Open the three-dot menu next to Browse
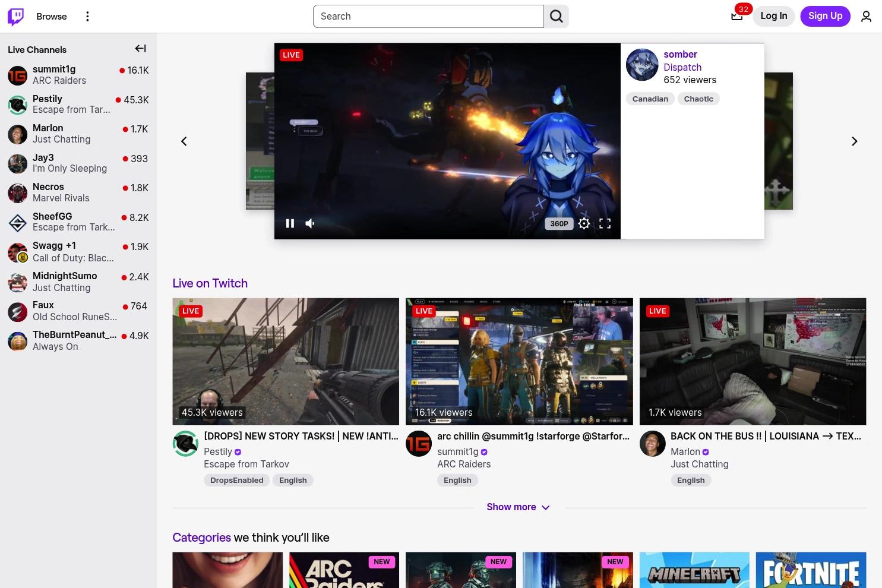882x588 pixels. 87,16
